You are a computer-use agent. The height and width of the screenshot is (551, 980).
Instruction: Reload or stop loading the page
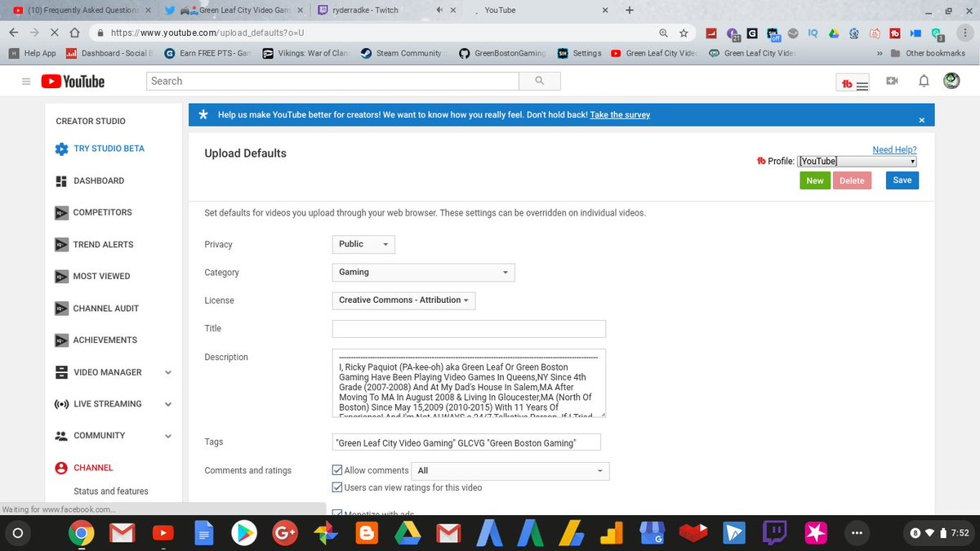[x=54, y=33]
